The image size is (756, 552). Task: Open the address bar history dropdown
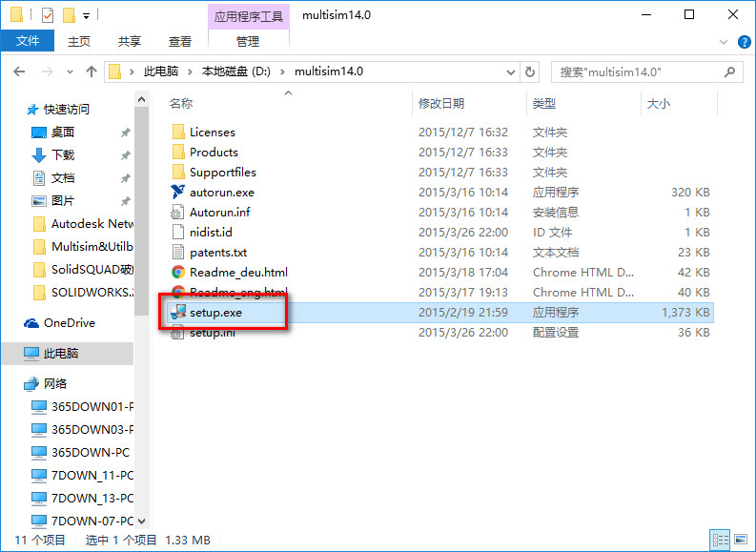pos(511,72)
